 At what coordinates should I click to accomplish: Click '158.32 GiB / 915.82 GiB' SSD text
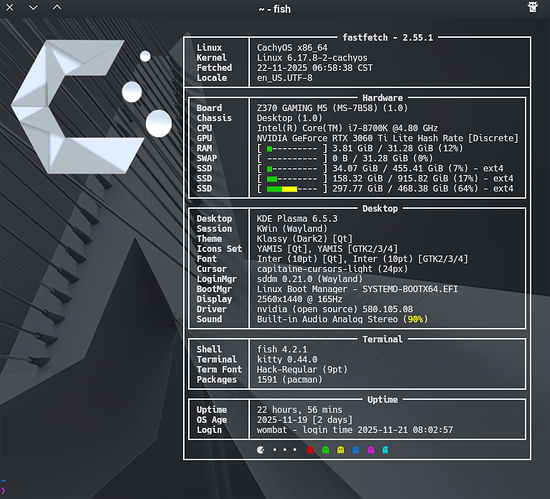390,179
